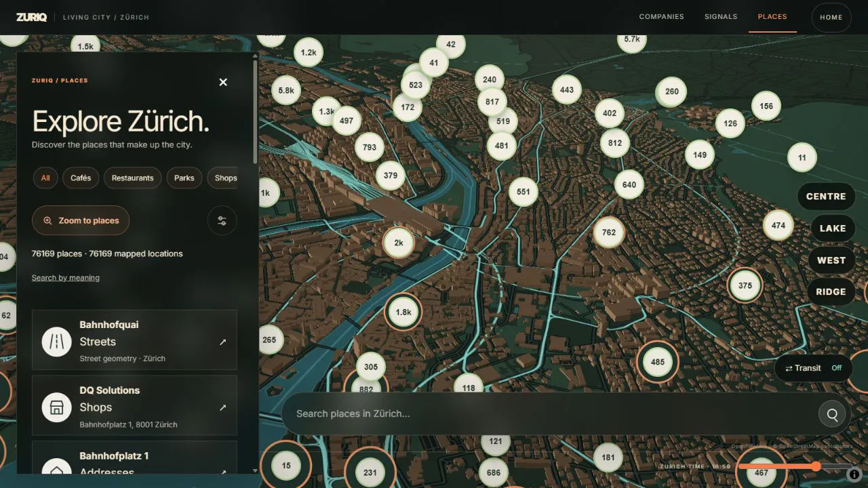Click Zoom to places button
Screen dimensions: 868x488
coord(81,220)
